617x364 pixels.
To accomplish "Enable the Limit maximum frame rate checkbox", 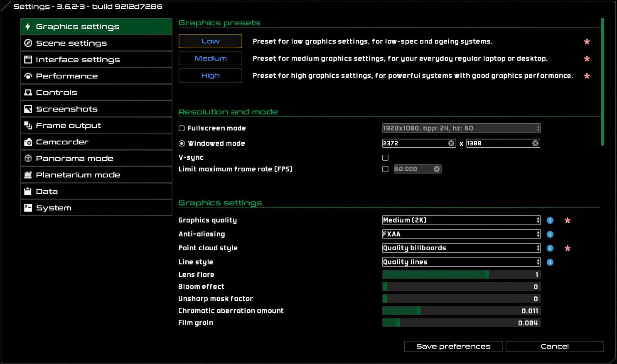I will click(x=385, y=169).
